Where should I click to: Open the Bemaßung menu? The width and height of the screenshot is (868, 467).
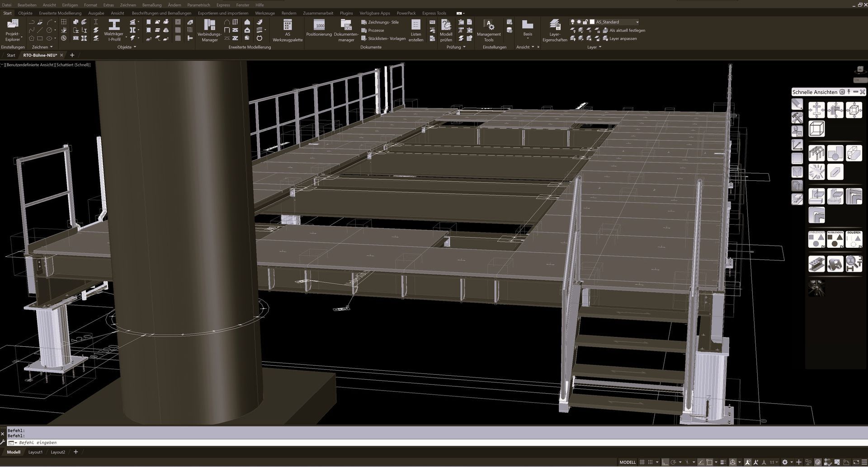(152, 5)
